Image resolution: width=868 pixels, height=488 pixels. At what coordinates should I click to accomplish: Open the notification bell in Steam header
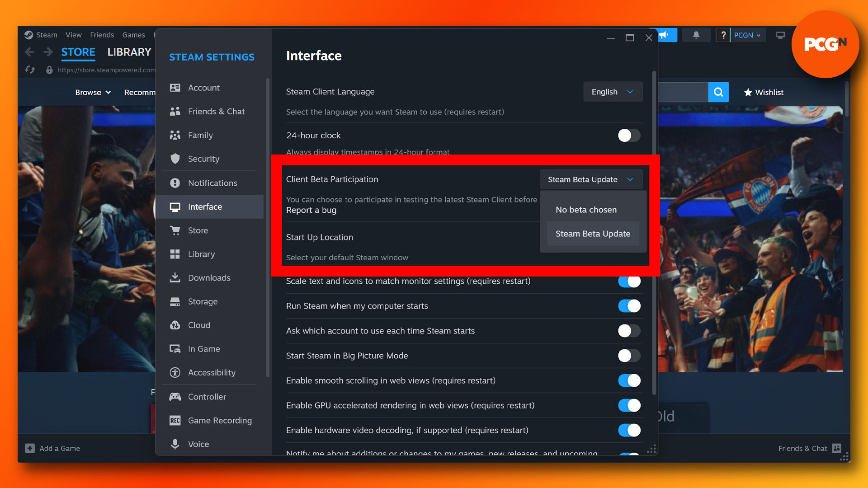pyautogui.click(x=696, y=35)
